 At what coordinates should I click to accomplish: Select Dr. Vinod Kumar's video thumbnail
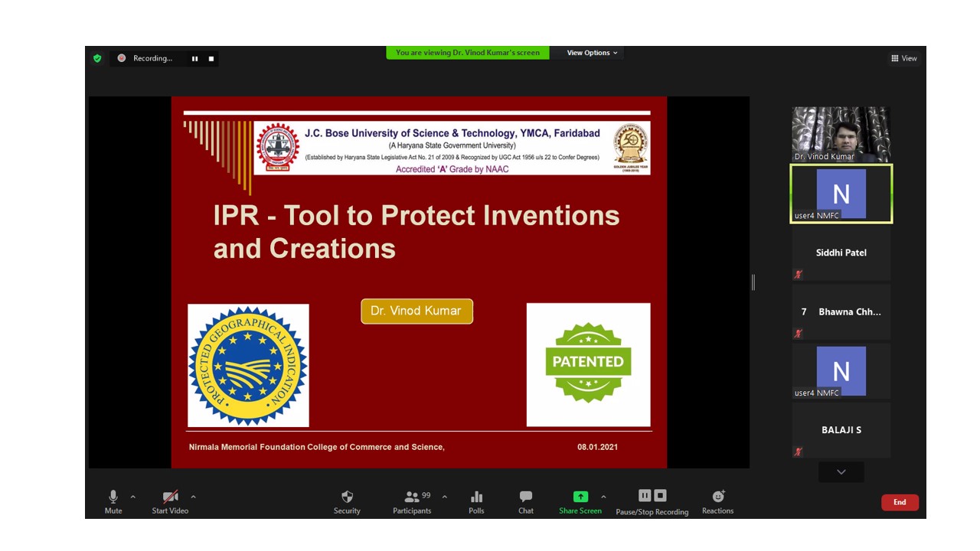click(841, 134)
